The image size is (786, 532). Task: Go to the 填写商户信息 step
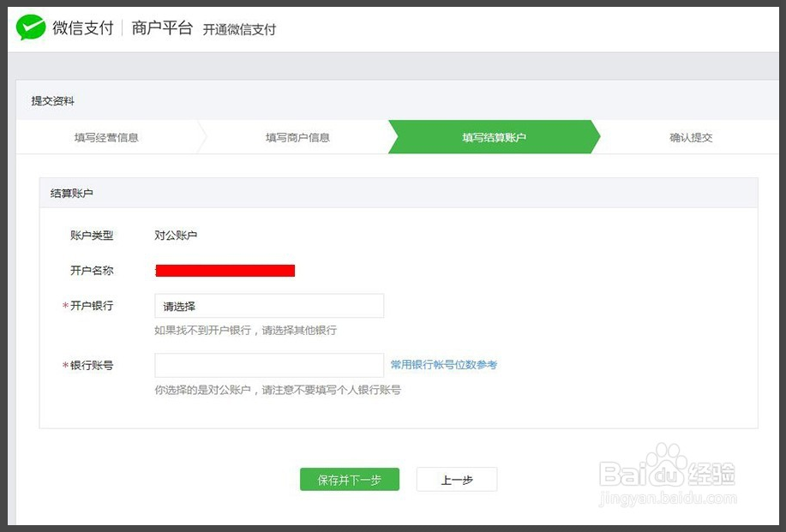point(297,137)
